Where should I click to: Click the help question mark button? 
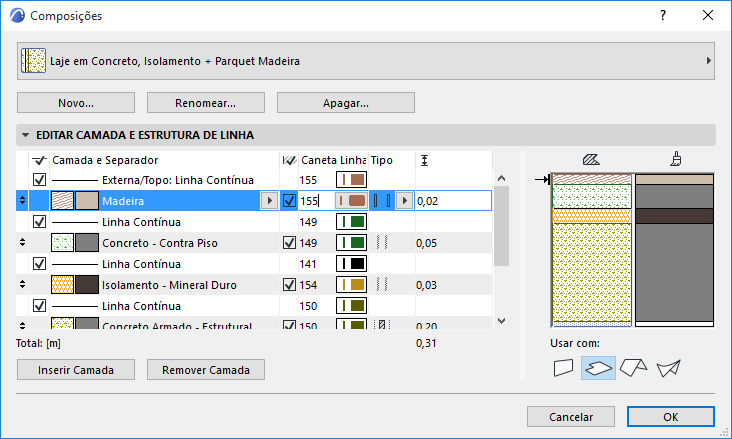663,15
